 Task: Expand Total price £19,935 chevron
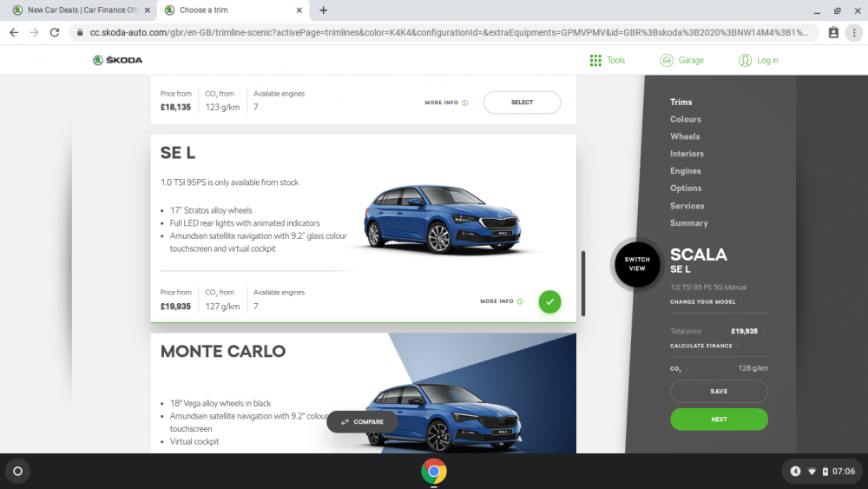pos(765,331)
